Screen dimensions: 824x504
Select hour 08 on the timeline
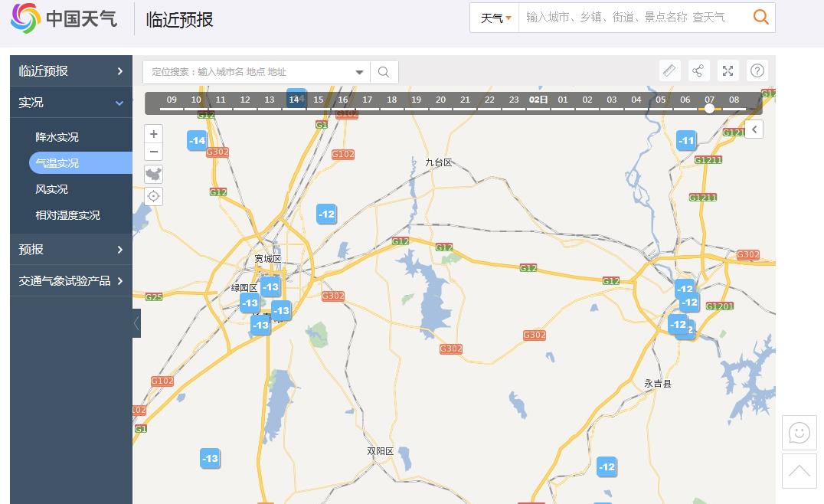tap(734, 100)
